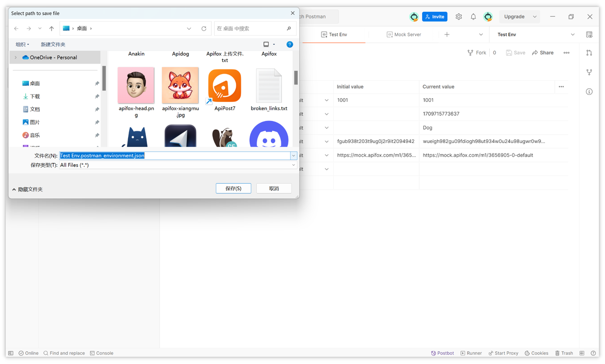Refresh the 桌面 folder listing
This screenshot has height=364, width=605.
(204, 29)
